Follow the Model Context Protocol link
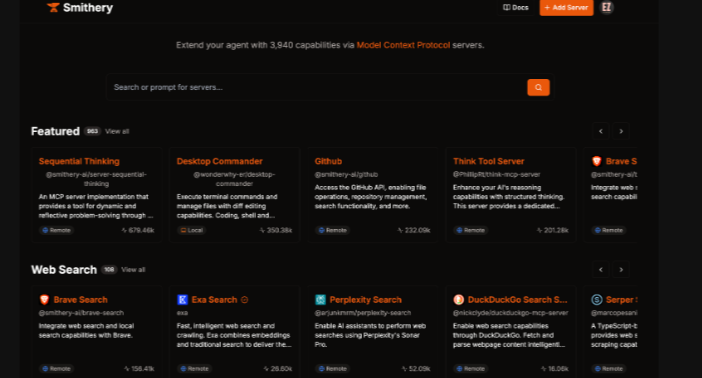702x378 pixels. pyautogui.click(x=403, y=45)
